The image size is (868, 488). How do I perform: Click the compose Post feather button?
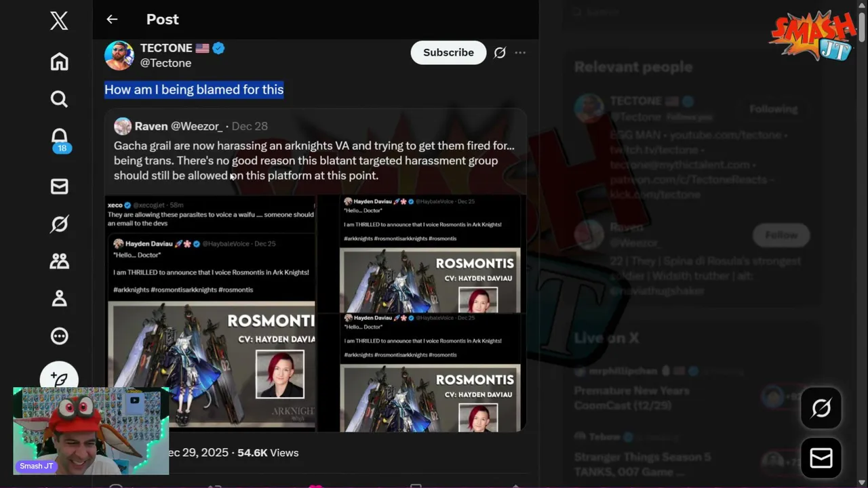pyautogui.click(x=59, y=377)
